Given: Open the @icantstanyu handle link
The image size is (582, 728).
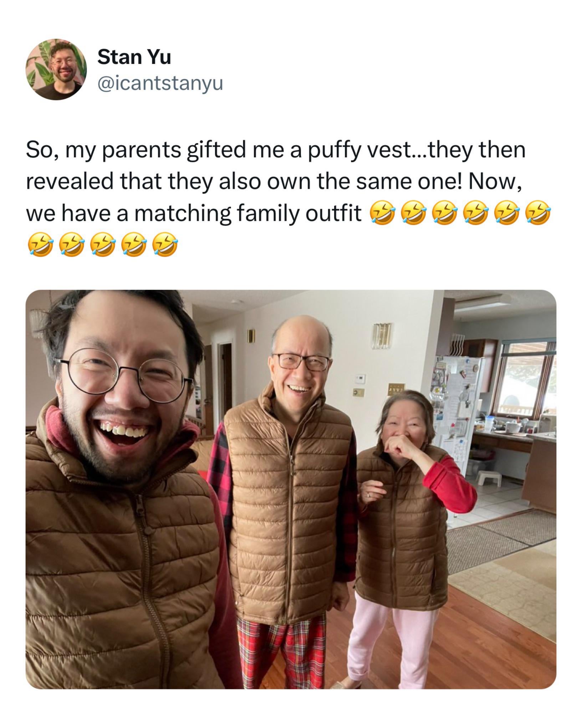Looking at the screenshot, I should (x=160, y=84).
